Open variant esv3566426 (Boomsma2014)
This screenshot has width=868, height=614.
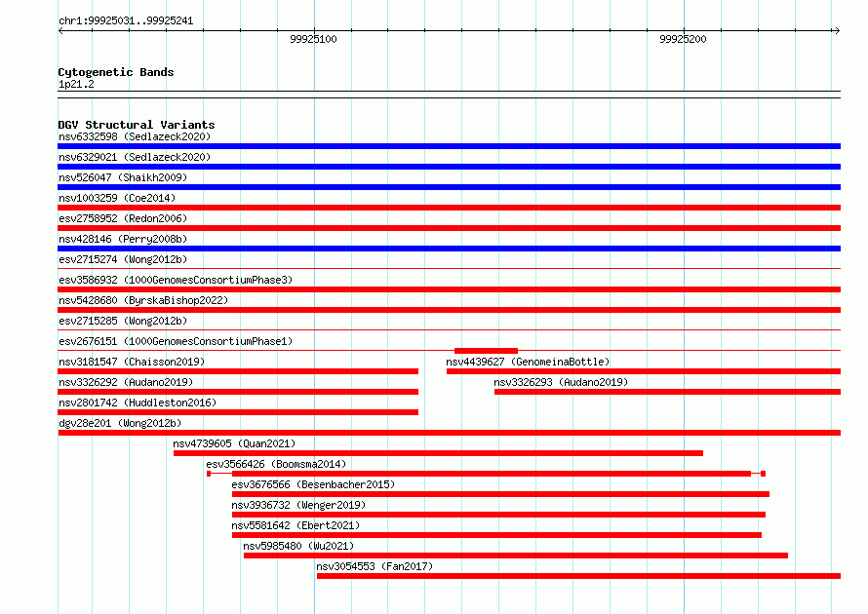276,464
